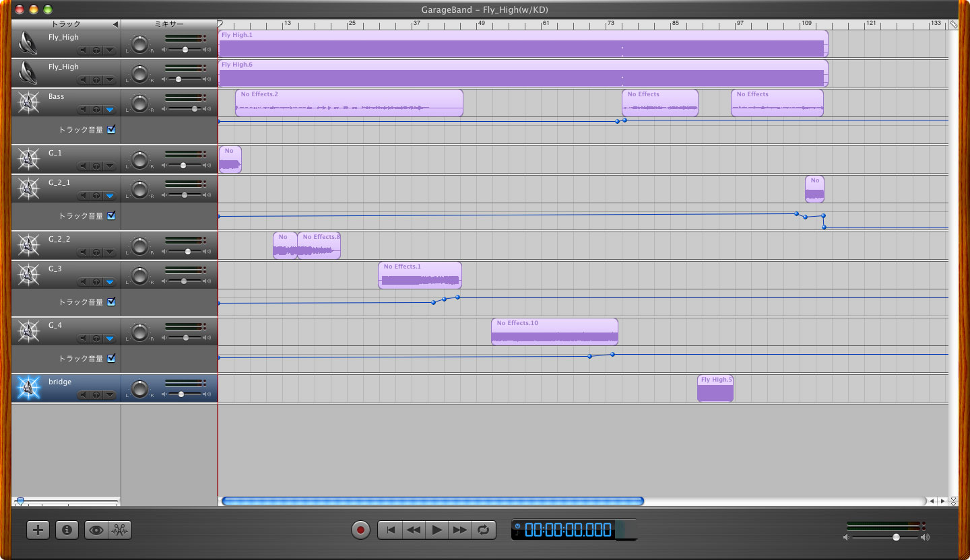Open the Track Info panel
Screen dimensions: 970x560
click(66, 530)
